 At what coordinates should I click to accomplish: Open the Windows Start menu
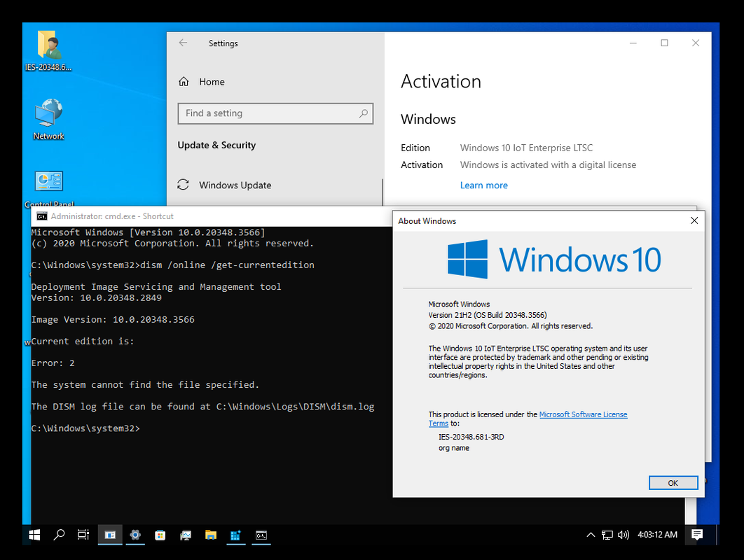tap(34, 535)
